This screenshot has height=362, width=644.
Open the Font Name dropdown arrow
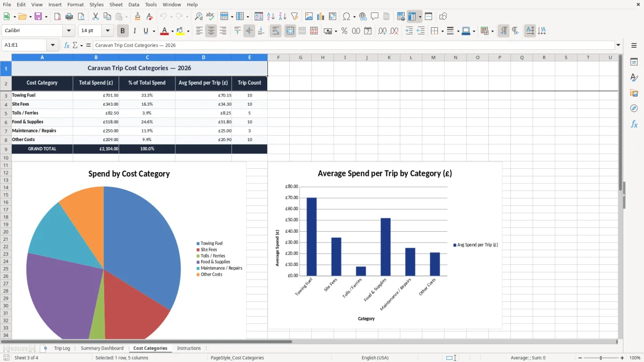[68, 31]
